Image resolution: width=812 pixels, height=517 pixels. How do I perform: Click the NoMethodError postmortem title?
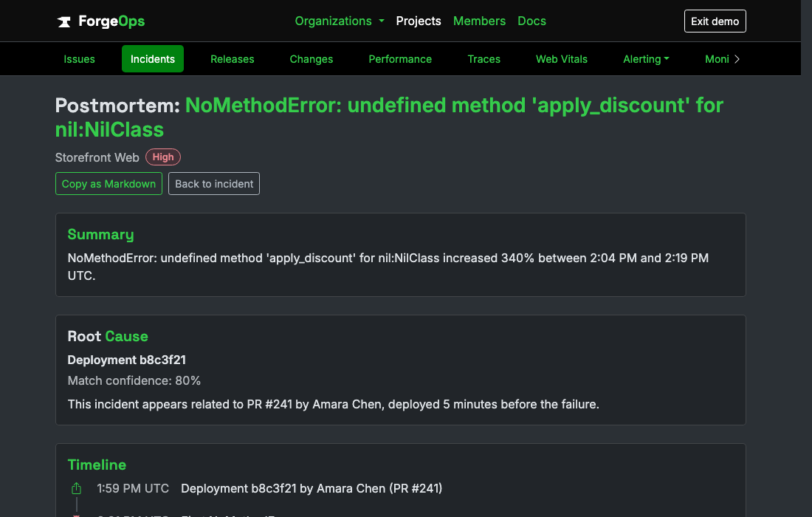[x=389, y=117]
